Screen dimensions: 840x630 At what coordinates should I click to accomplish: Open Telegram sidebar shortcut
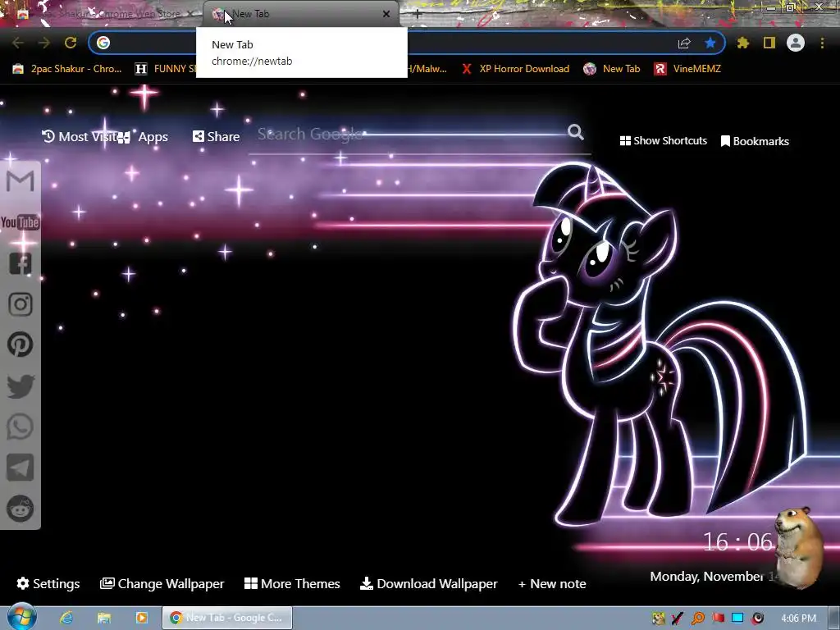click(21, 468)
